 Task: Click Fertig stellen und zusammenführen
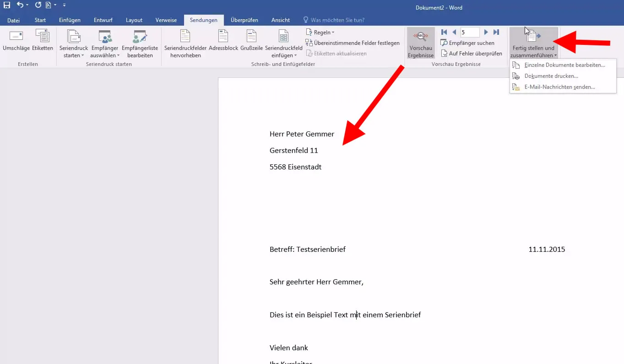click(x=533, y=44)
